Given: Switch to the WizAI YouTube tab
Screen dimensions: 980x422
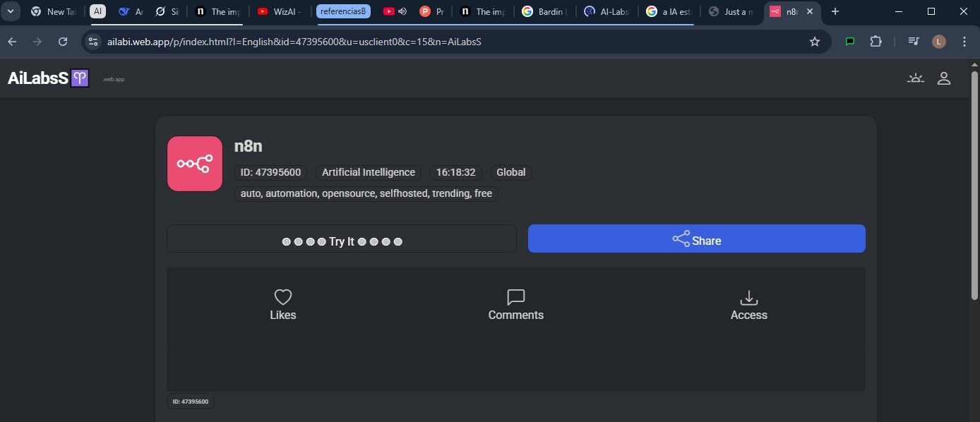Looking at the screenshot, I should [x=280, y=11].
